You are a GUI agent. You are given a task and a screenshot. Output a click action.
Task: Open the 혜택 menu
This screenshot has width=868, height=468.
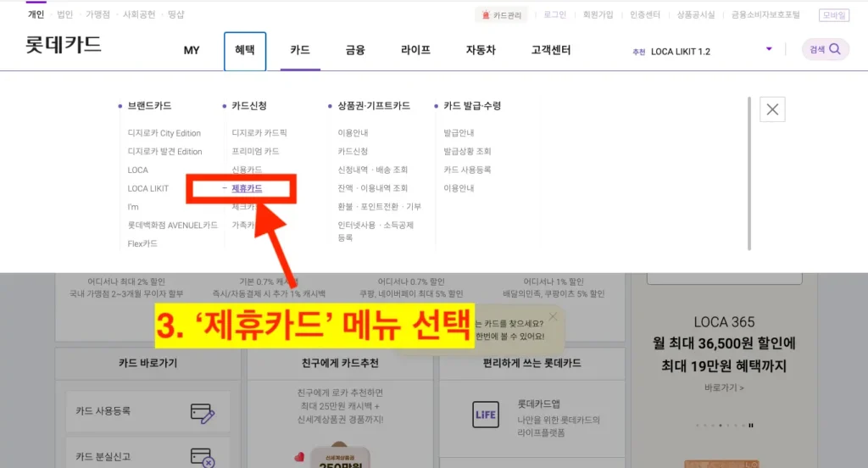tap(245, 50)
